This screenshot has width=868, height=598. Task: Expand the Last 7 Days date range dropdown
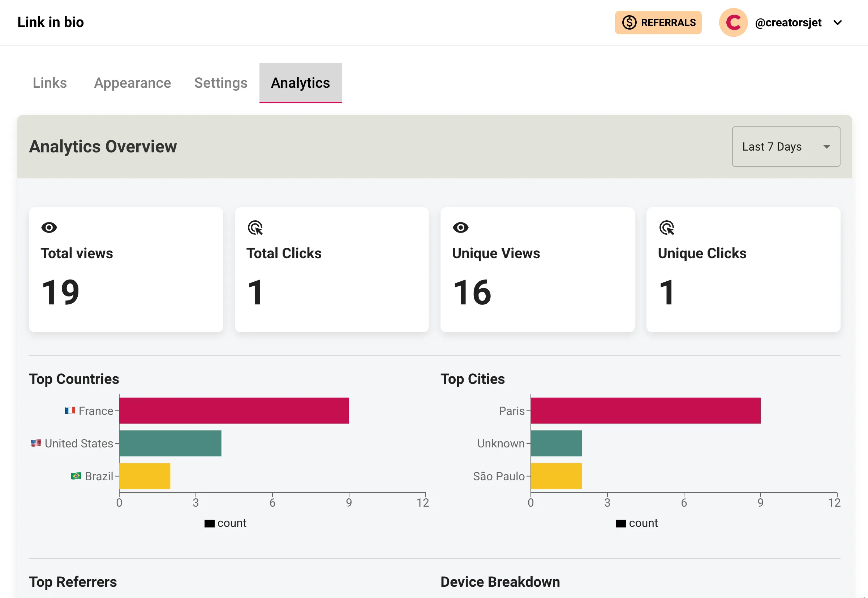tap(786, 146)
